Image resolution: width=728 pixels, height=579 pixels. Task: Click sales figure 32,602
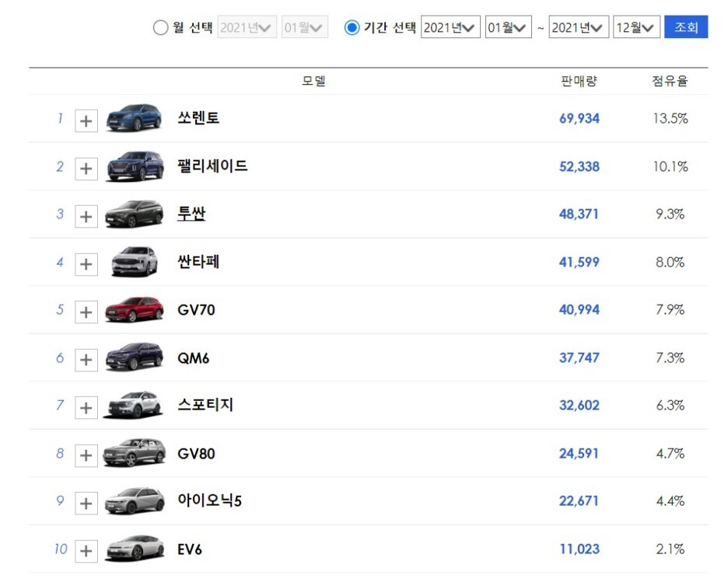579,405
